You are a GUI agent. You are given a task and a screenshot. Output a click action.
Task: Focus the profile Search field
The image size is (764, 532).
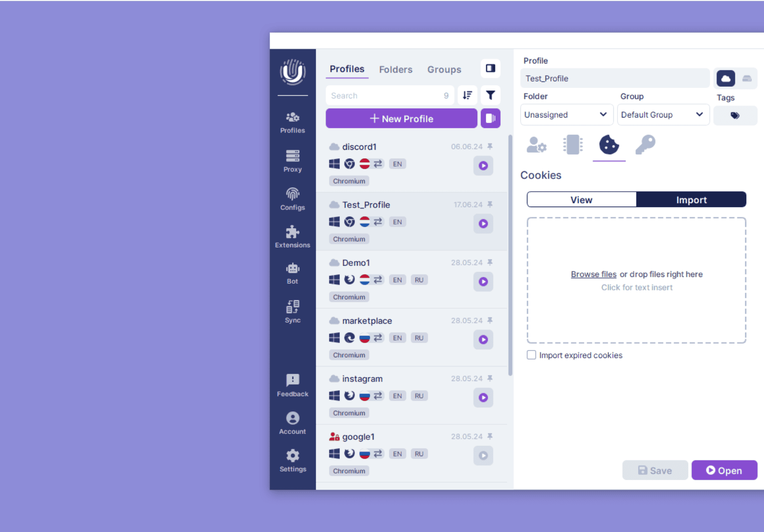click(389, 95)
